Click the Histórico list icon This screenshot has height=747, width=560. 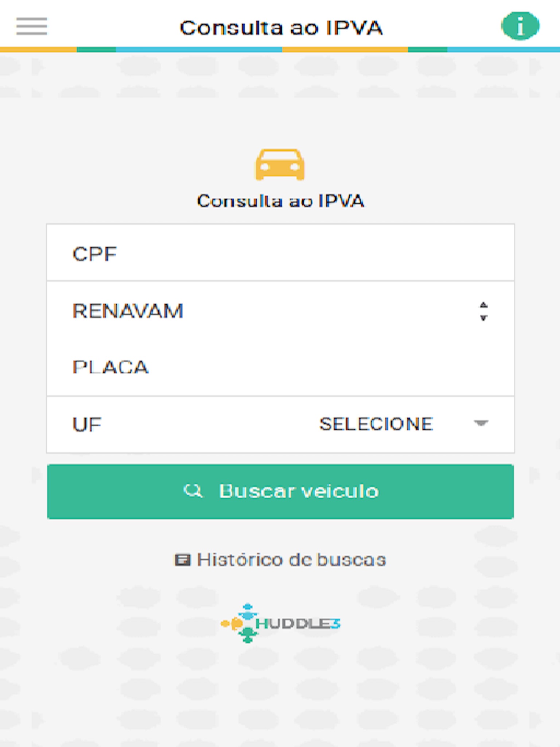point(182,560)
